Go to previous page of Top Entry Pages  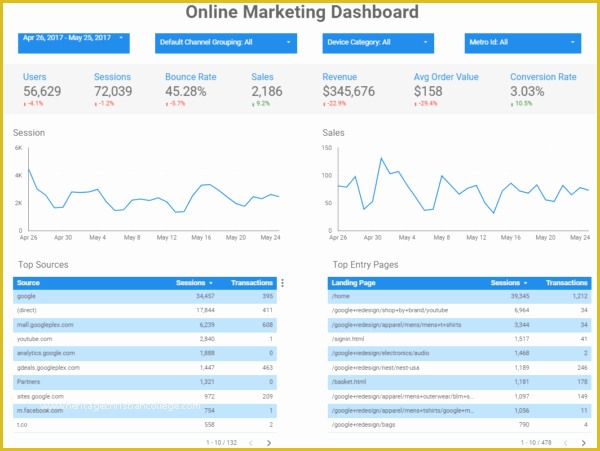pos(566,443)
